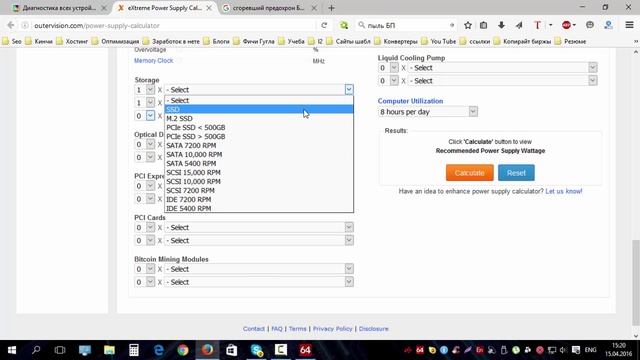The width and height of the screenshot is (640, 360).
Task: Open the Firefox hamburger menu
Action: pos(629,25)
